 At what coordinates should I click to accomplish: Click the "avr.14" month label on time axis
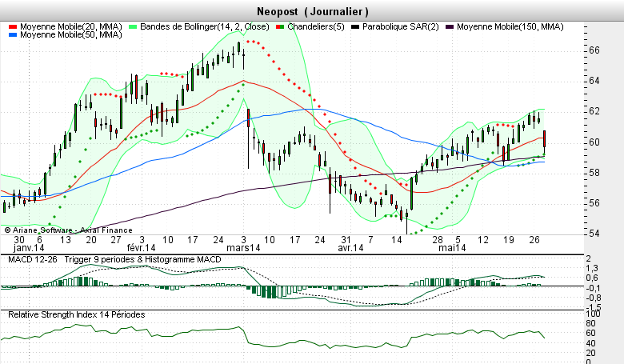click(x=350, y=248)
